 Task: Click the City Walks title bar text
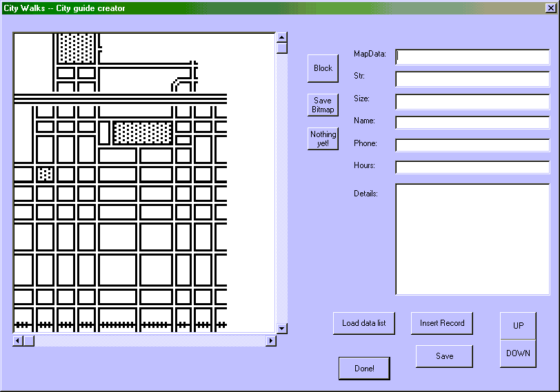(64, 8)
